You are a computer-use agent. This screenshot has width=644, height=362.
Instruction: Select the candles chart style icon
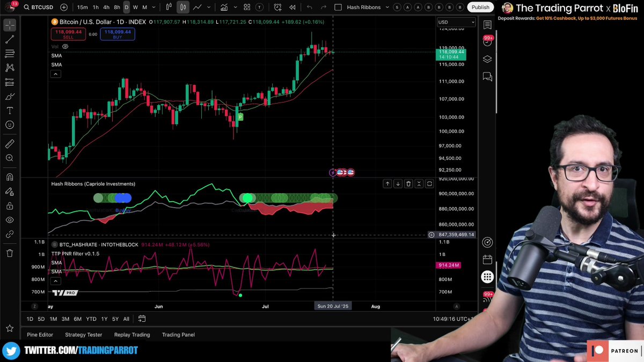(x=183, y=8)
